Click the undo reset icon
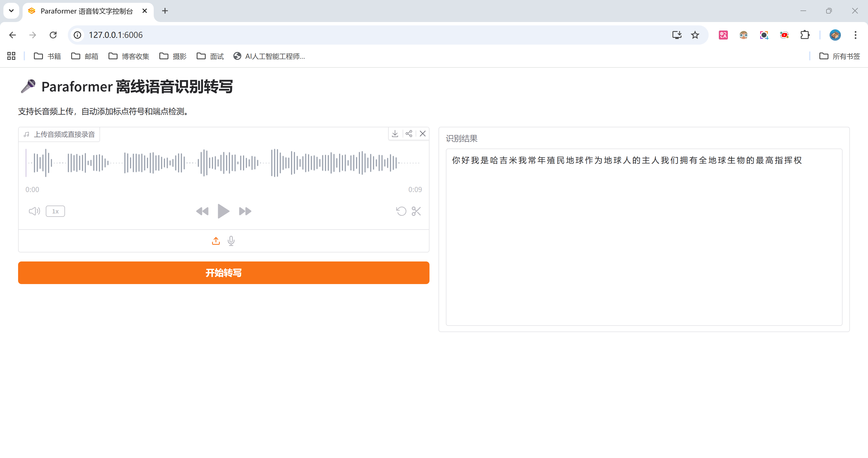 401,211
